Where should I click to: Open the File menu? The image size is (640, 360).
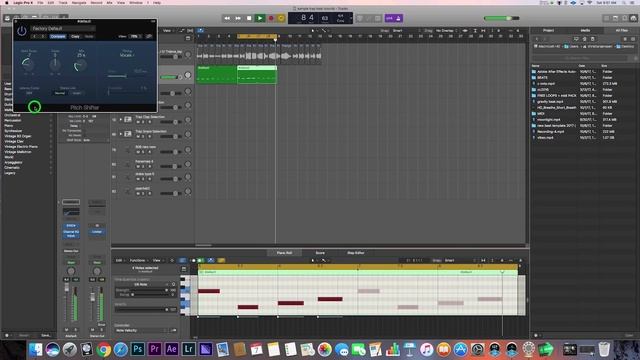[x=40, y=2]
